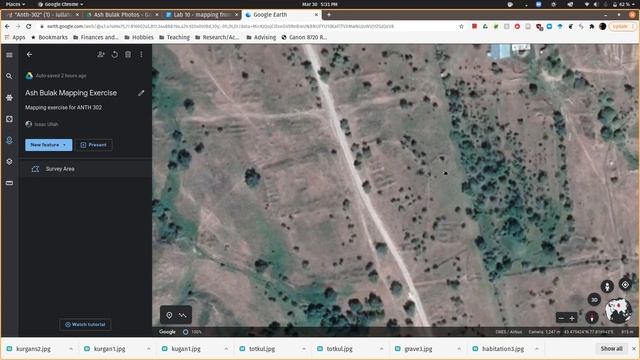The image size is (640, 360).
Task: Go back from project with arrow
Action: coord(29,54)
